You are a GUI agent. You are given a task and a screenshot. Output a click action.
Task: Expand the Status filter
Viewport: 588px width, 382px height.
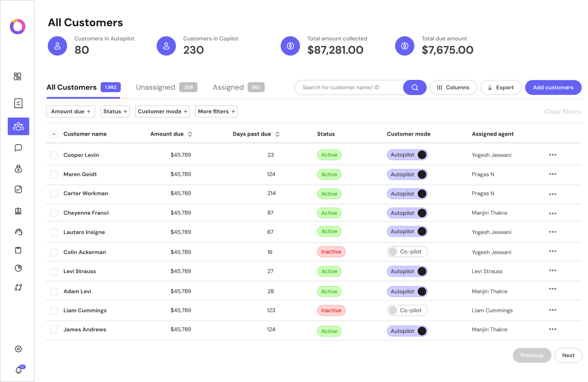[x=115, y=111]
